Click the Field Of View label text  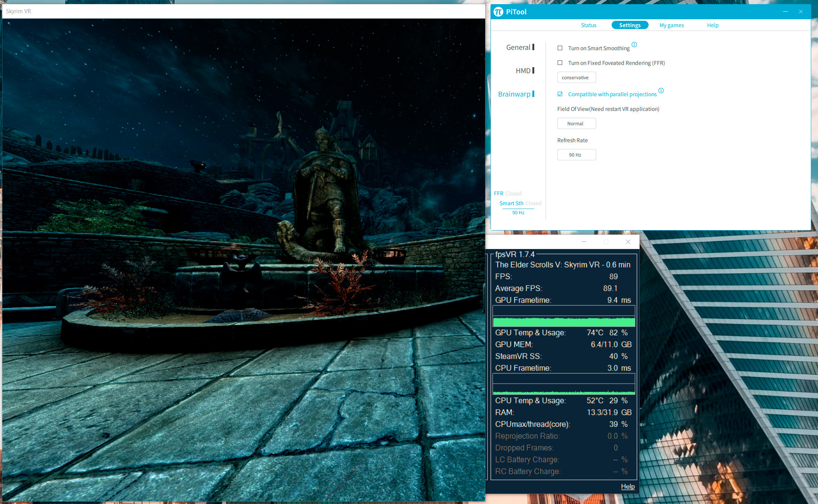click(608, 109)
